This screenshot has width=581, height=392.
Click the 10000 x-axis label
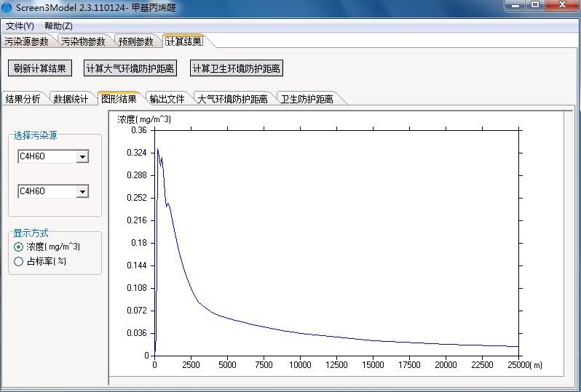pos(300,365)
